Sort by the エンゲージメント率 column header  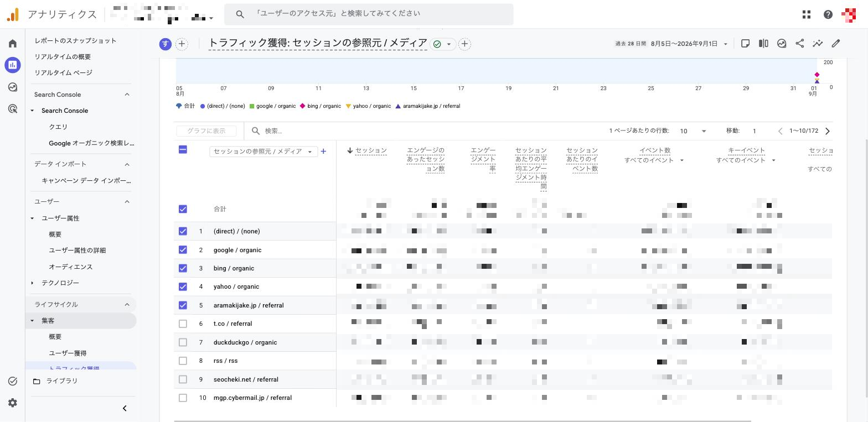click(x=483, y=159)
